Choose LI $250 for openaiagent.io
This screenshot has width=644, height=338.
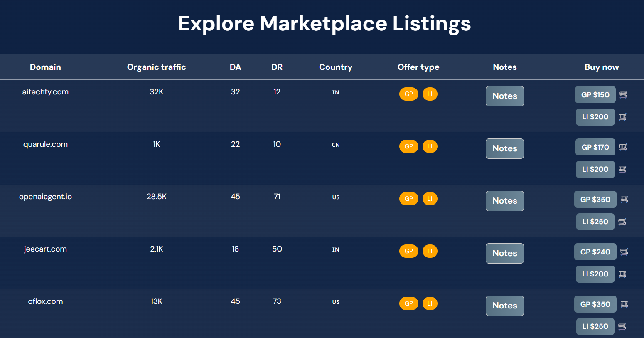(595, 222)
